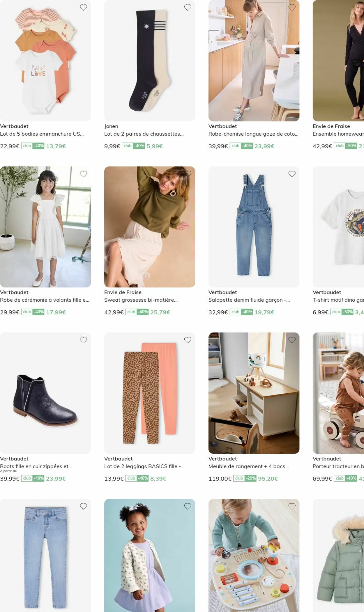View the navy leather boots image

click(45, 393)
